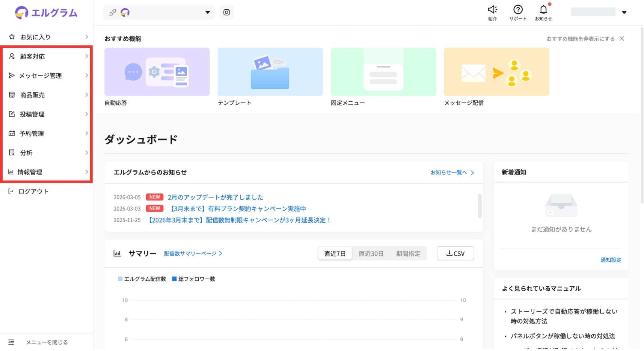This screenshot has width=644, height=351.
Task: Open メッセージ管理 in the sidebar
Action: click(x=47, y=75)
